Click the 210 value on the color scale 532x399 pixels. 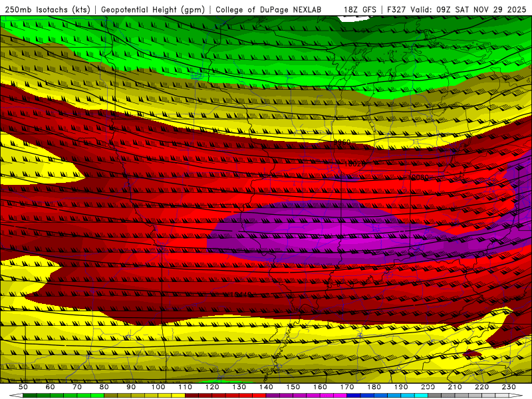coord(455,387)
